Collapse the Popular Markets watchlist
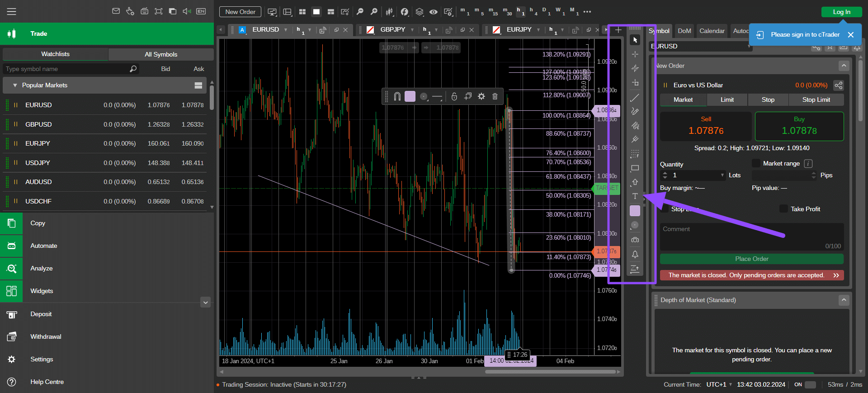868x393 pixels. (15, 85)
